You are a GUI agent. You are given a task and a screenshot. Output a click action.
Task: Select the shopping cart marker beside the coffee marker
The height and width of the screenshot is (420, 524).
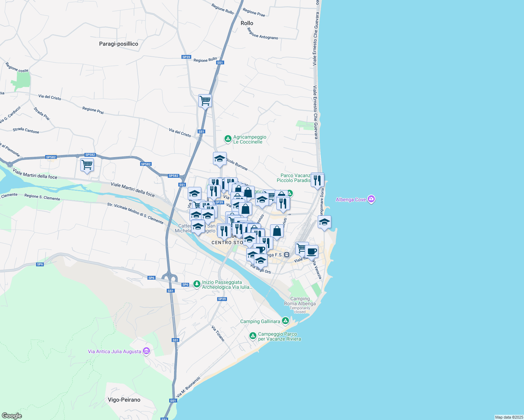click(300, 247)
